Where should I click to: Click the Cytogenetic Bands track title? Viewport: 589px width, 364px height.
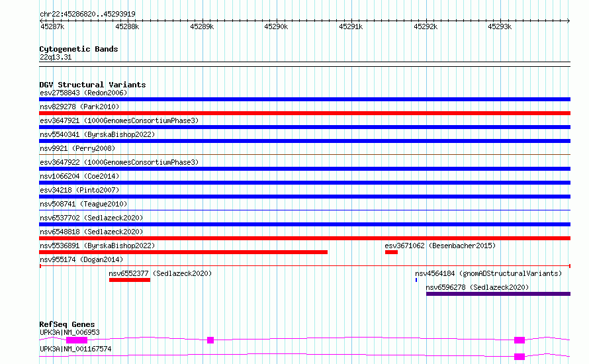pos(79,49)
